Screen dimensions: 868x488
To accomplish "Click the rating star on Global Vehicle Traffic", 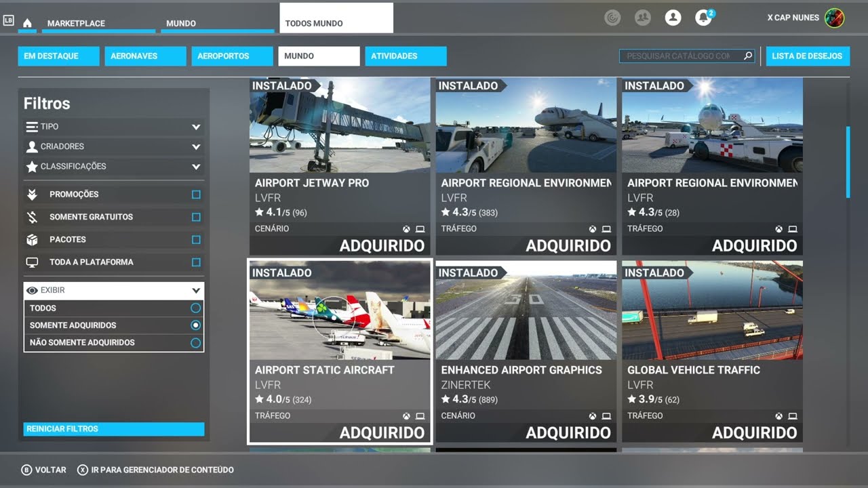I will tap(631, 399).
